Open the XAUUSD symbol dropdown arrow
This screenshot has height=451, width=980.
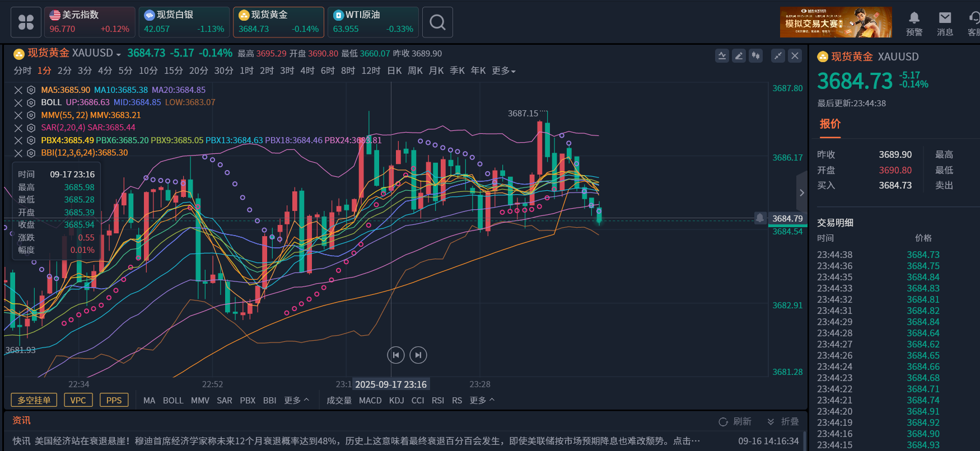tap(119, 54)
